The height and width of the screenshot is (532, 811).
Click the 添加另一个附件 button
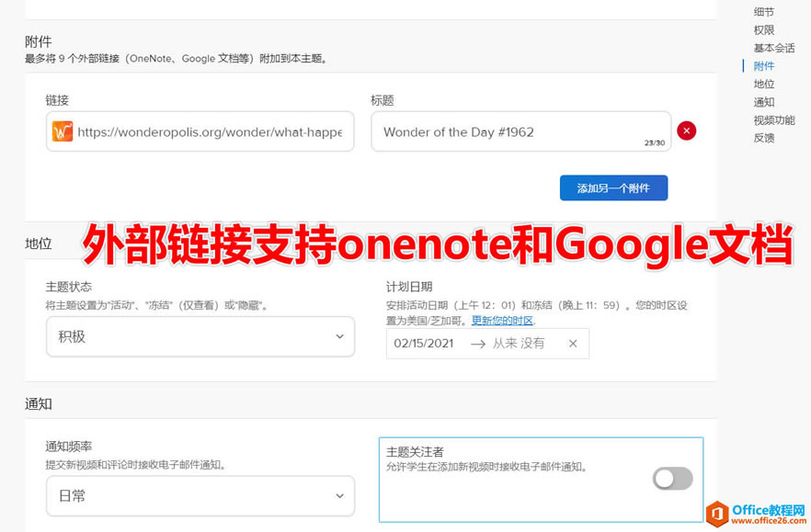point(613,188)
